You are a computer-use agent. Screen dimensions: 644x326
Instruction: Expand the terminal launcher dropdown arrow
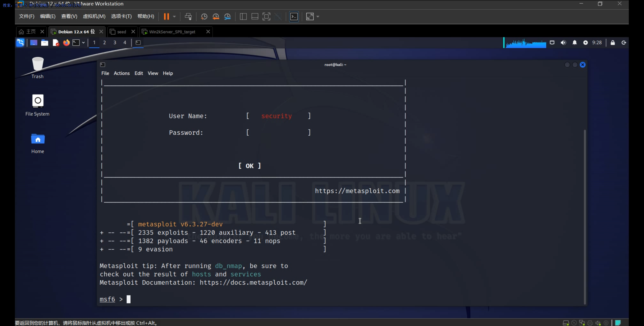[x=83, y=43]
